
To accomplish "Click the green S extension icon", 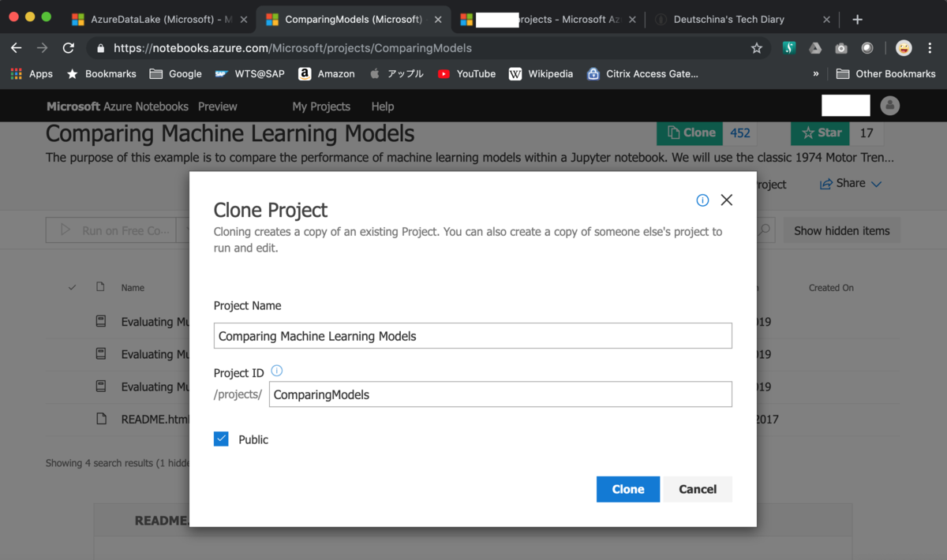I will pos(789,48).
